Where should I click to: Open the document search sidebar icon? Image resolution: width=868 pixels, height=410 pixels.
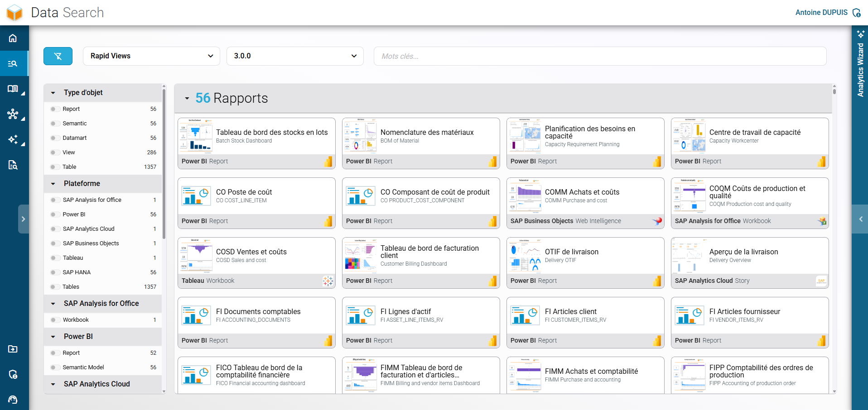[13, 165]
